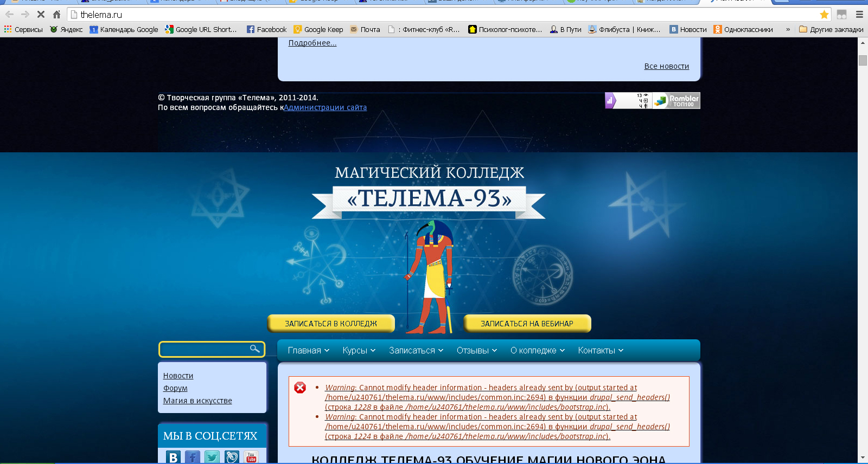Open the Google Keep bookmark
868x464 pixels.
tap(318, 29)
